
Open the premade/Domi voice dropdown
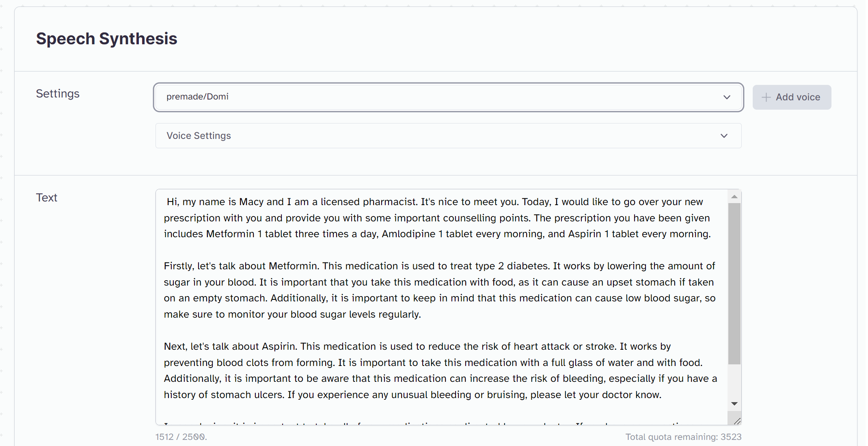click(x=447, y=97)
